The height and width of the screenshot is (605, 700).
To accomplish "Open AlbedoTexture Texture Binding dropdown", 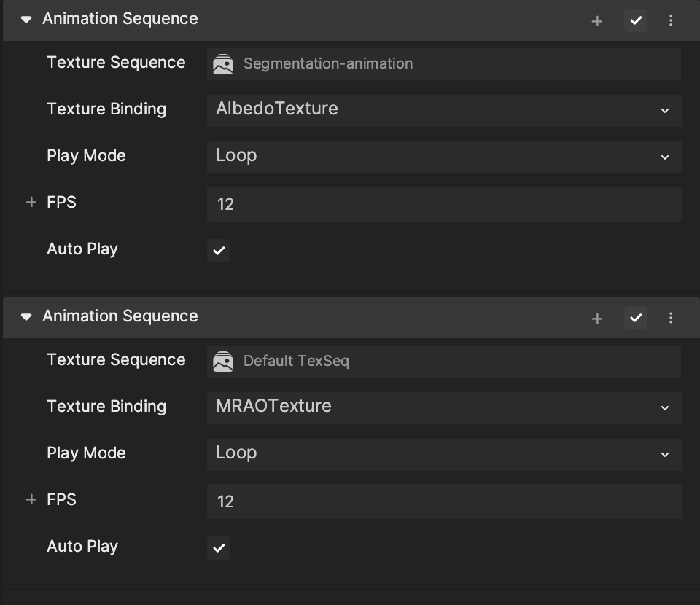I will [x=444, y=110].
